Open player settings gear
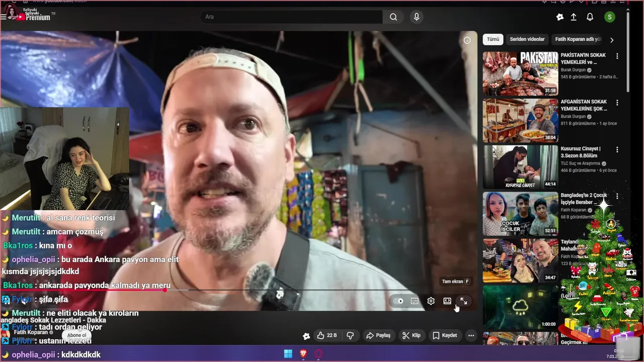 pos(431,301)
